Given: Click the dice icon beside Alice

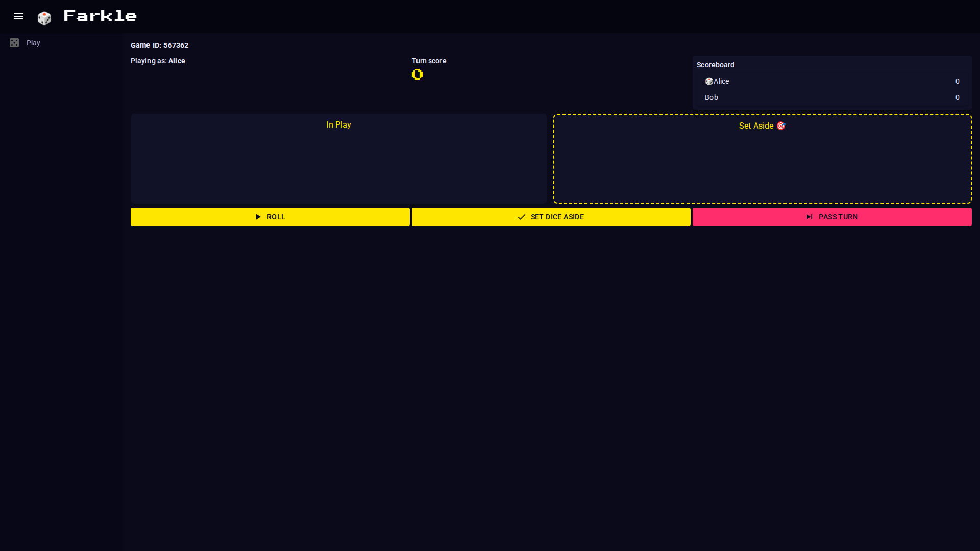Looking at the screenshot, I should pos(709,81).
